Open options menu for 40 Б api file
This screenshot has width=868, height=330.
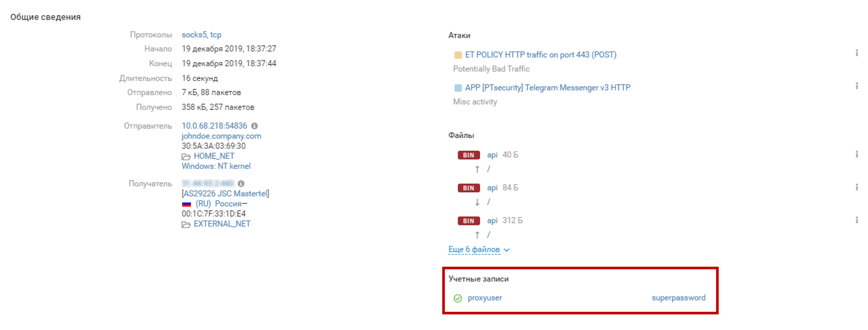coord(856,154)
